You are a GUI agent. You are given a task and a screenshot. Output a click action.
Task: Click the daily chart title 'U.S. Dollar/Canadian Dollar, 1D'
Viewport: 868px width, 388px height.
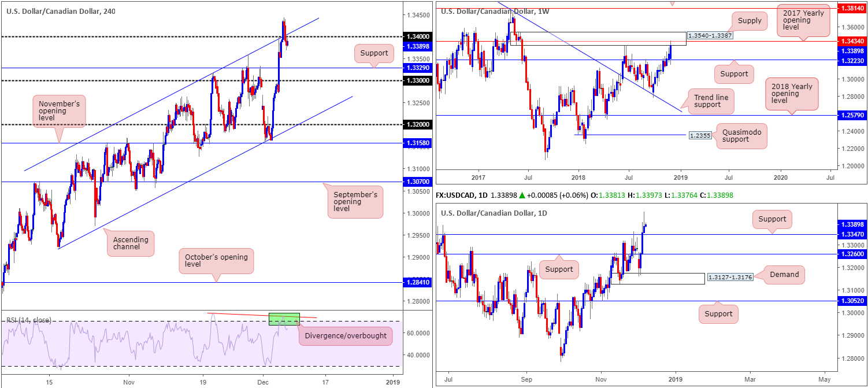(495, 213)
